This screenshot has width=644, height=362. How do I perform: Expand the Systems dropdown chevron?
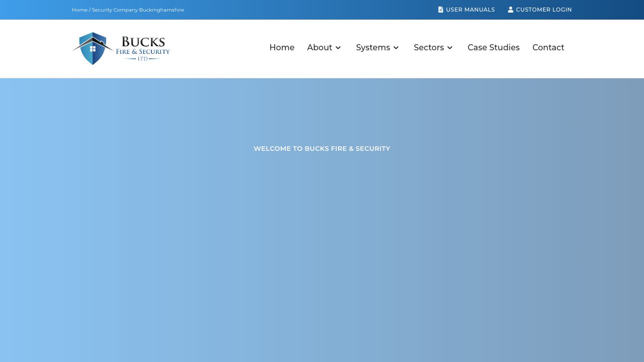coord(396,48)
